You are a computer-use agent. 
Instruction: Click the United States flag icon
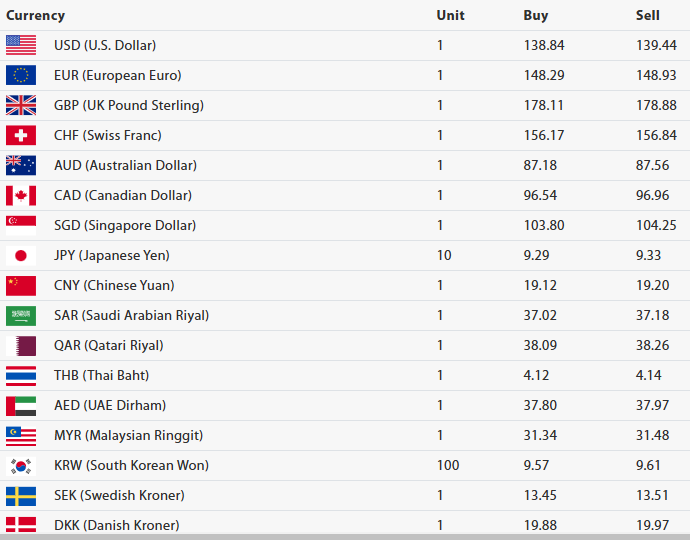click(x=21, y=45)
